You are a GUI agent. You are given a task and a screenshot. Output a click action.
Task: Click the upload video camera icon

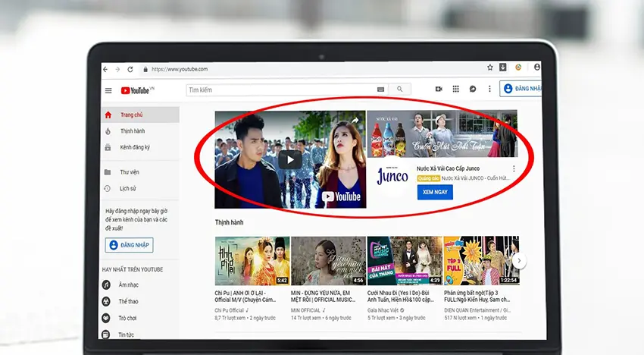438,89
